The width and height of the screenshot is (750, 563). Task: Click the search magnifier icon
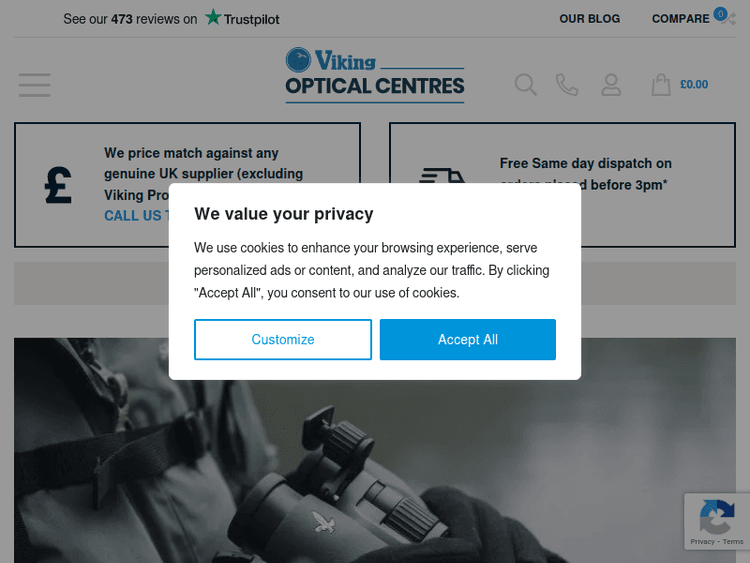coord(526,85)
